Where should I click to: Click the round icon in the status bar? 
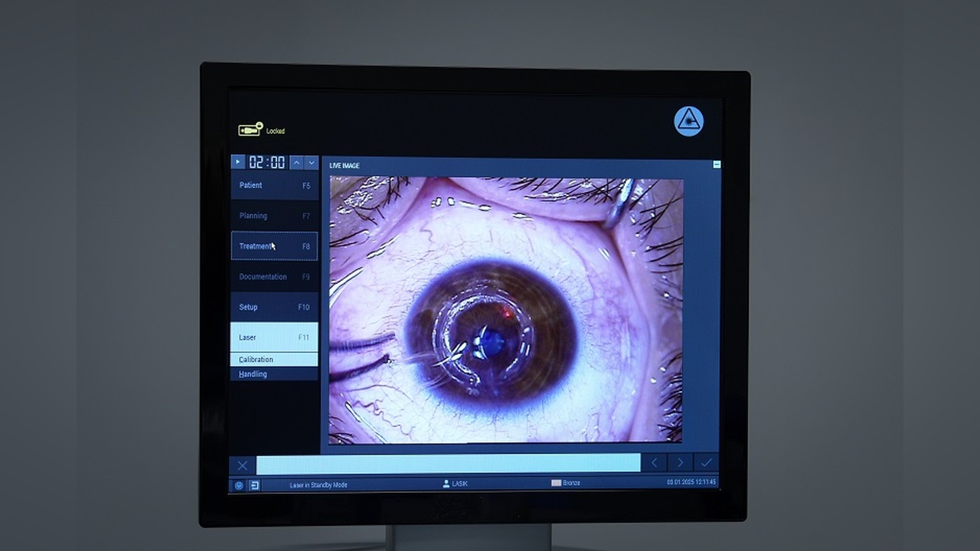(239, 485)
